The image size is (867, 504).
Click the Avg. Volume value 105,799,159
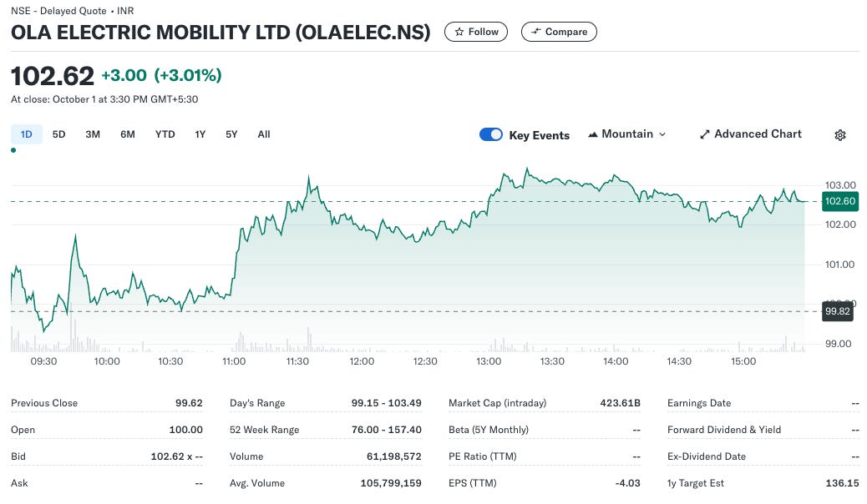(391, 483)
